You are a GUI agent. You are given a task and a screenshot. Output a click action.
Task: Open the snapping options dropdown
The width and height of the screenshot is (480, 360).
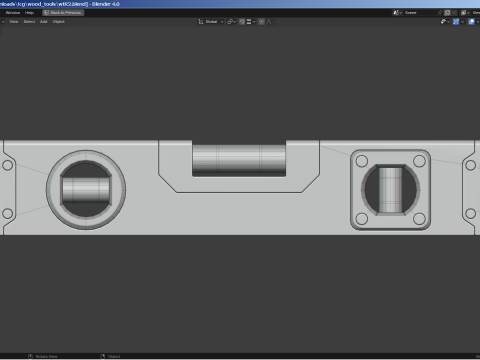[251, 22]
